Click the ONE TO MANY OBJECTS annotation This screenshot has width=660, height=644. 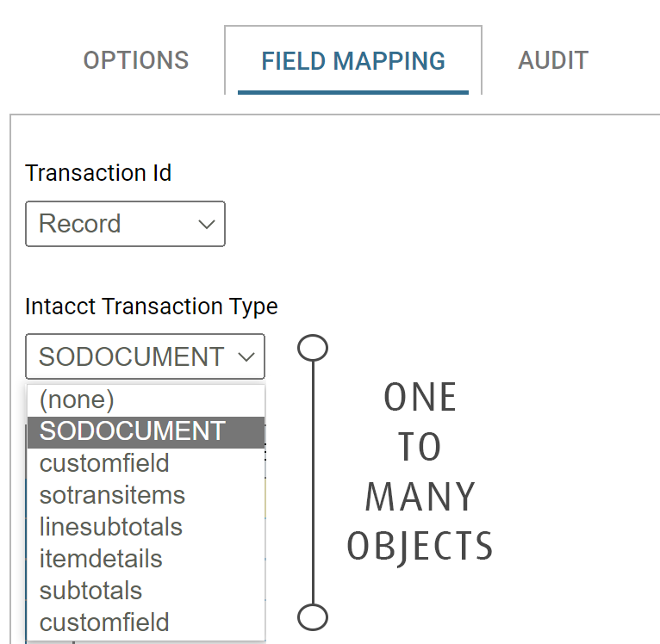pos(420,472)
